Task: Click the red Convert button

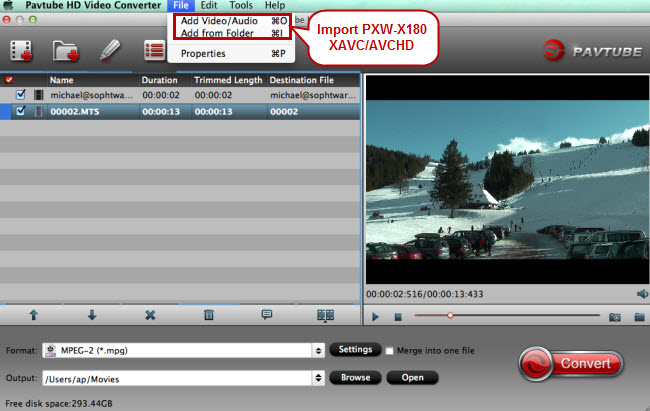Action: 571,363
